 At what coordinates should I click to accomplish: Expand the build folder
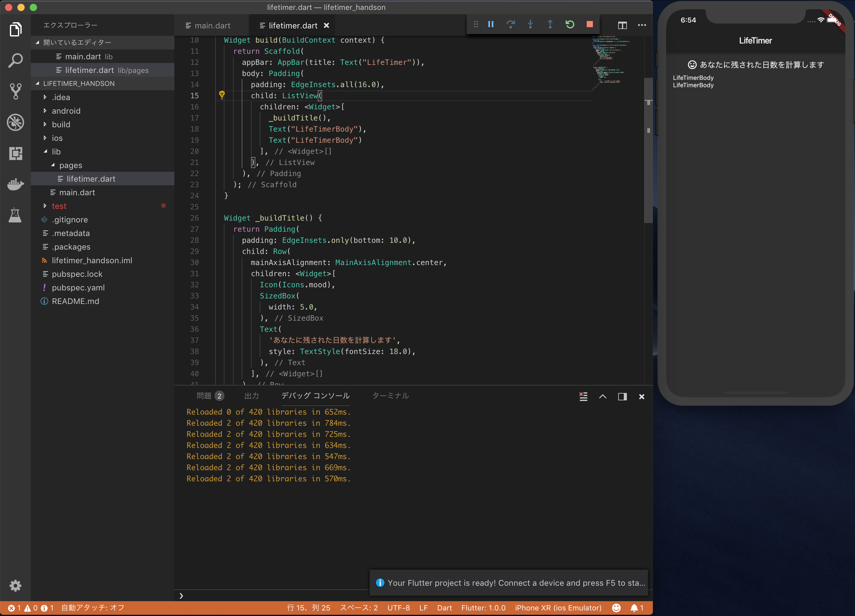(103, 124)
